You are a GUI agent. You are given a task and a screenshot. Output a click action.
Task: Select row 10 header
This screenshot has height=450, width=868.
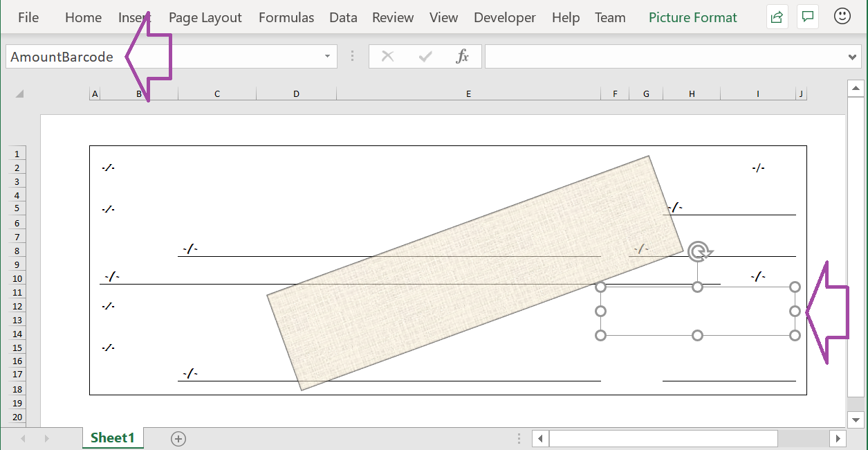(18, 278)
